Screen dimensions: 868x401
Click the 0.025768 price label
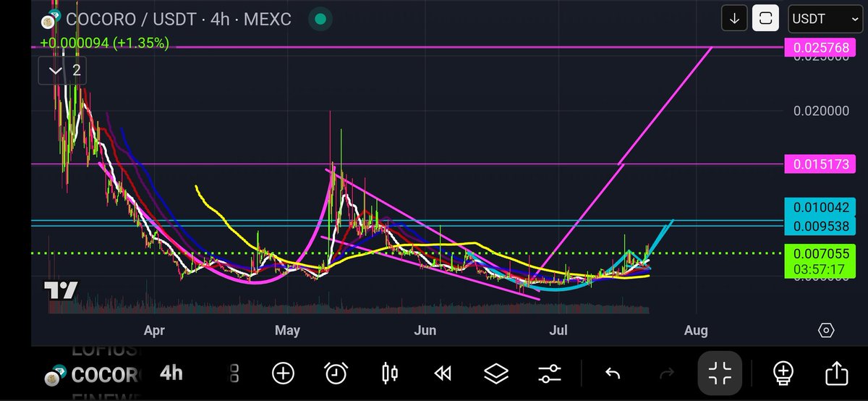820,48
